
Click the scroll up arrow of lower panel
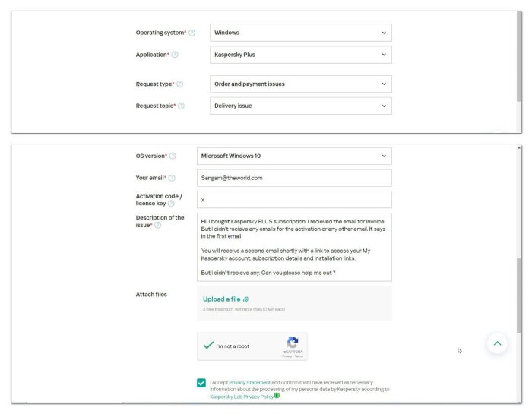(x=519, y=148)
